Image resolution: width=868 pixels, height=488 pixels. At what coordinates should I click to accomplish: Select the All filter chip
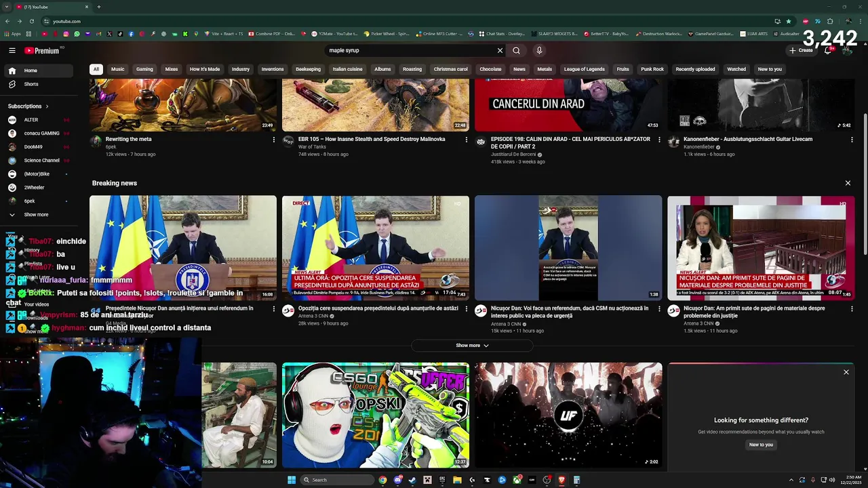96,69
